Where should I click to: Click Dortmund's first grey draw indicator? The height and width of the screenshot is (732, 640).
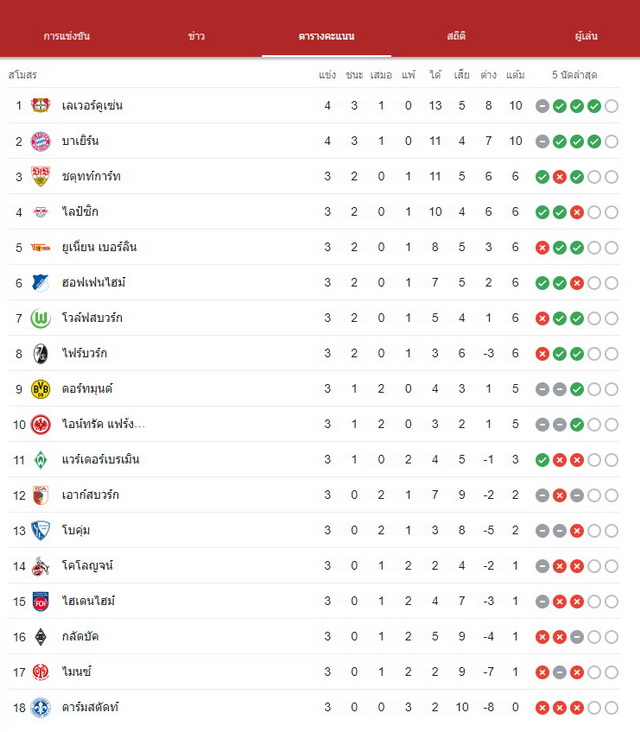click(542, 389)
